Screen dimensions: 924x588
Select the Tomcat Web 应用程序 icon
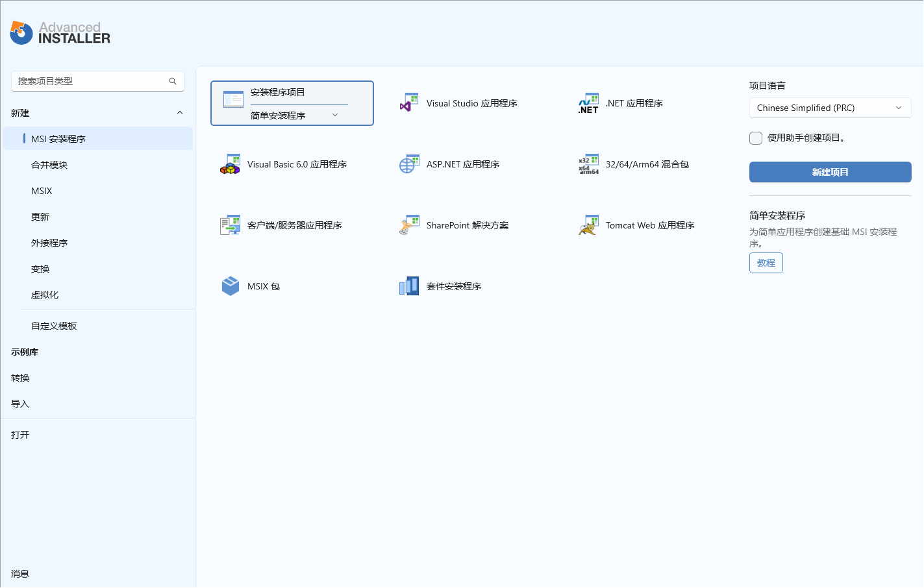pyautogui.click(x=588, y=225)
